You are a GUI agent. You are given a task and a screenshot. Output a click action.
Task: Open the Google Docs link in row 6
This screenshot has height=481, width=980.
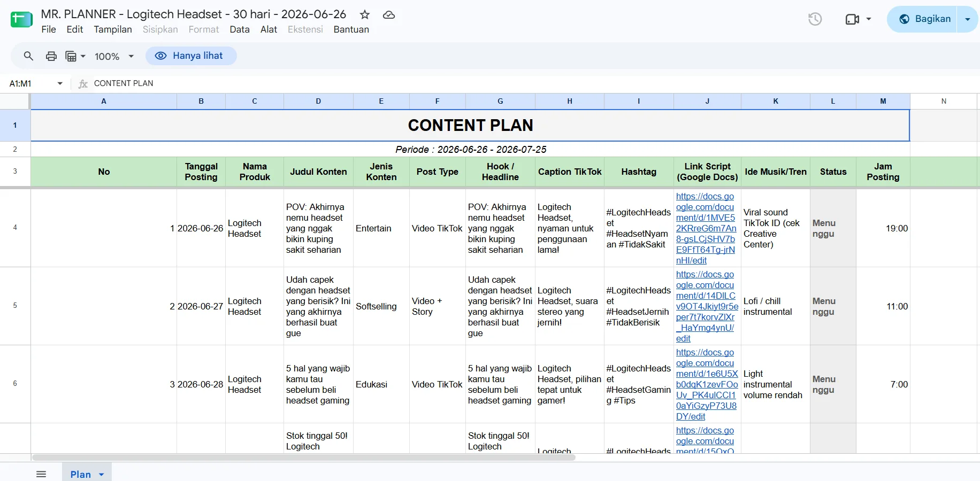click(707, 384)
